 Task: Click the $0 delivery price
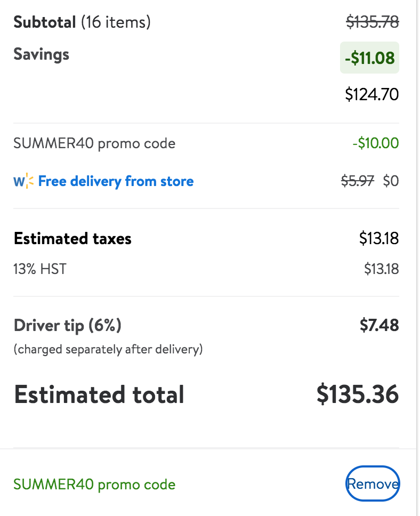[391, 181]
